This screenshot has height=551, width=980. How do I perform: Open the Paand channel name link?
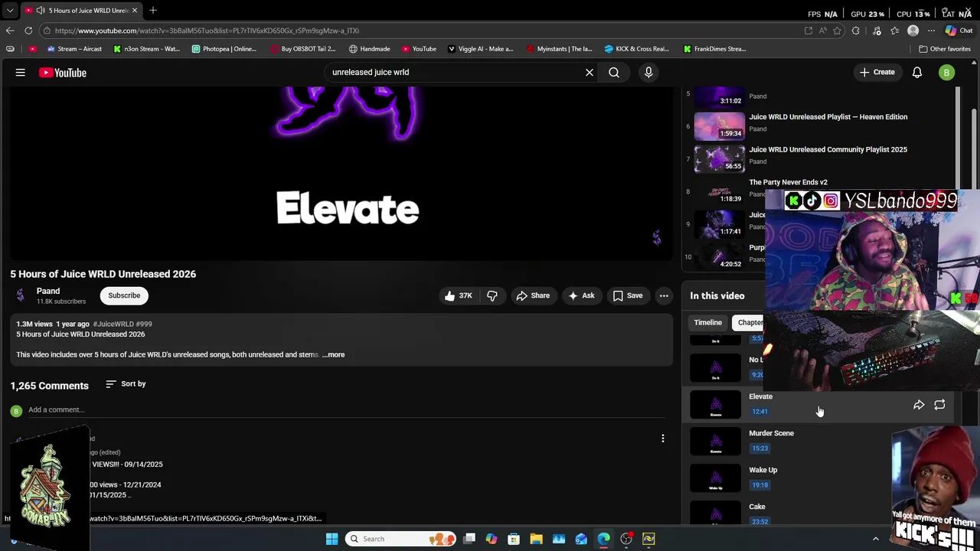(48, 291)
